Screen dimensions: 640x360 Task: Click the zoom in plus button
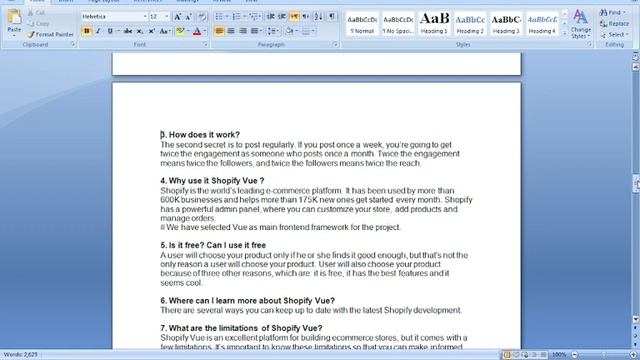coord(633,355)
